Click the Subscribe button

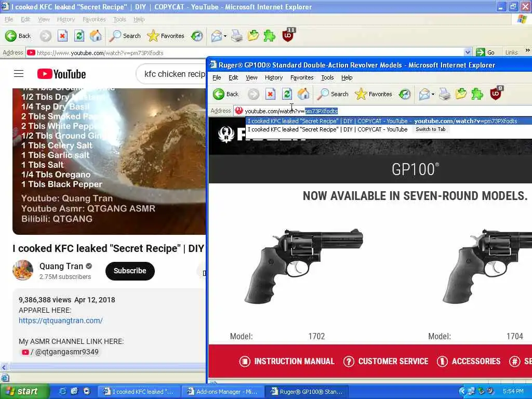[130, 271]
